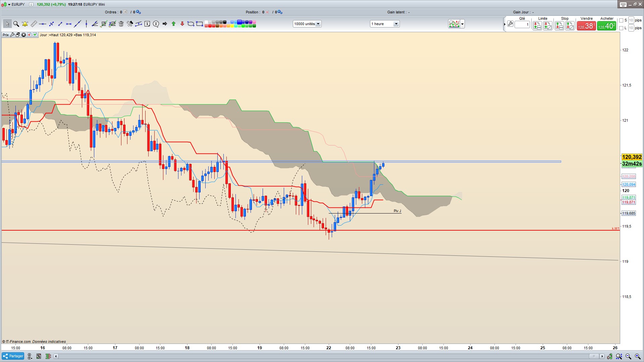This screenshot has height=362, width=644.
Task: Open the EURJPY instrument menu arrow
Action: [9, 4]
